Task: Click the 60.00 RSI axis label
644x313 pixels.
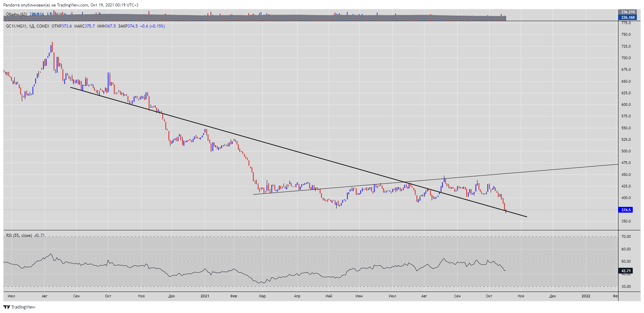Action: 626,249
